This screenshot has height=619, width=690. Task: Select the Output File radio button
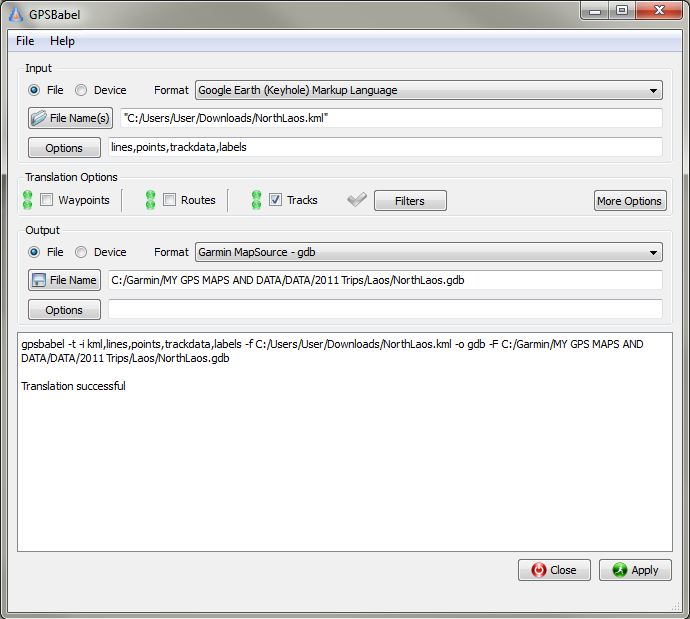coord(34,252)
